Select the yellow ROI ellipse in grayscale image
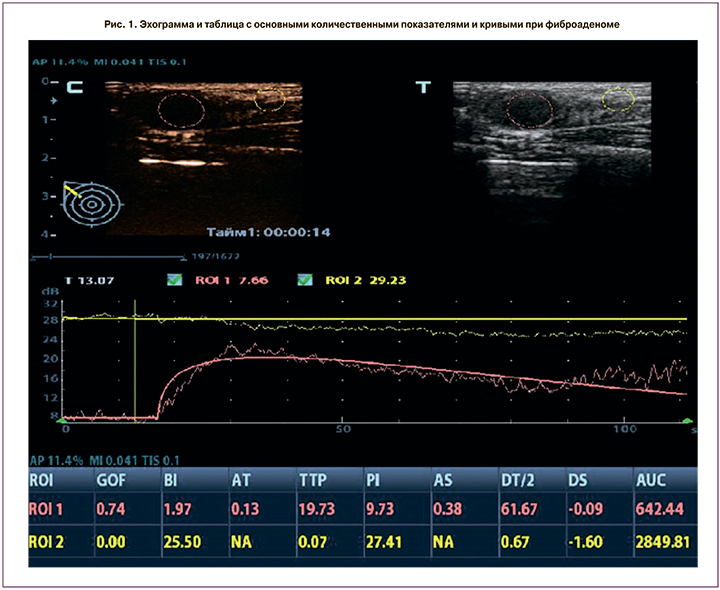720x590 pixels. 619,99
